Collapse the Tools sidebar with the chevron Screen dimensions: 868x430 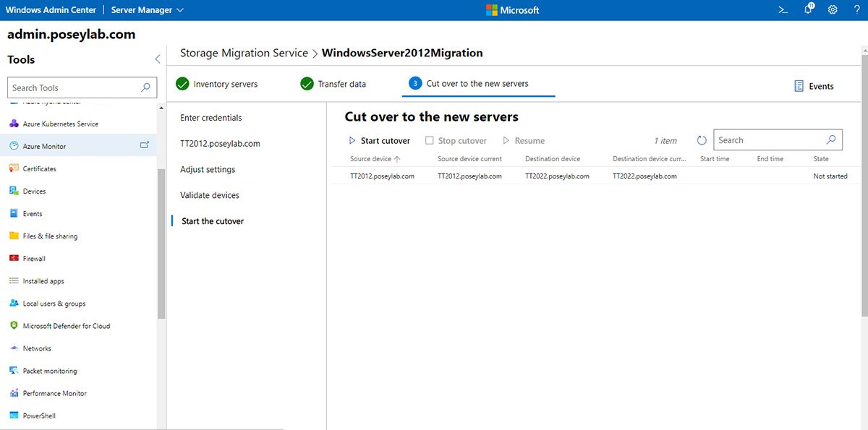click(157, 59)
